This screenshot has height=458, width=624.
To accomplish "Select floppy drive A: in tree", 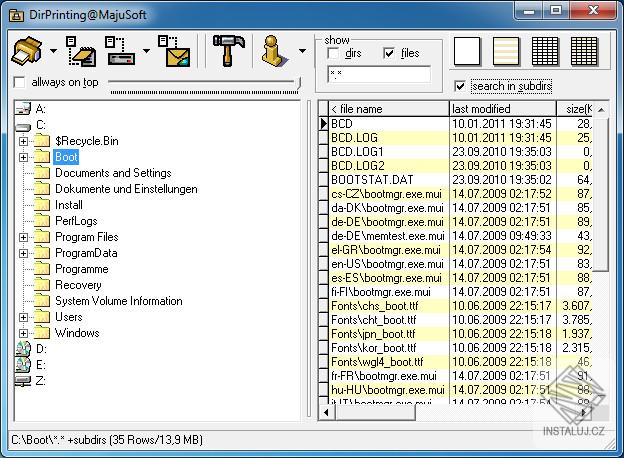I will (x=40, y=109).
